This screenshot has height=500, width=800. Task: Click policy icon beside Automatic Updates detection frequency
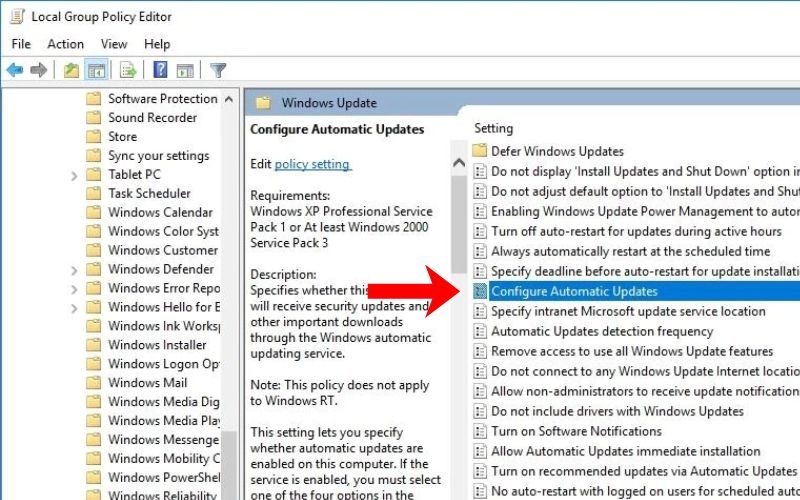(480, 331)
